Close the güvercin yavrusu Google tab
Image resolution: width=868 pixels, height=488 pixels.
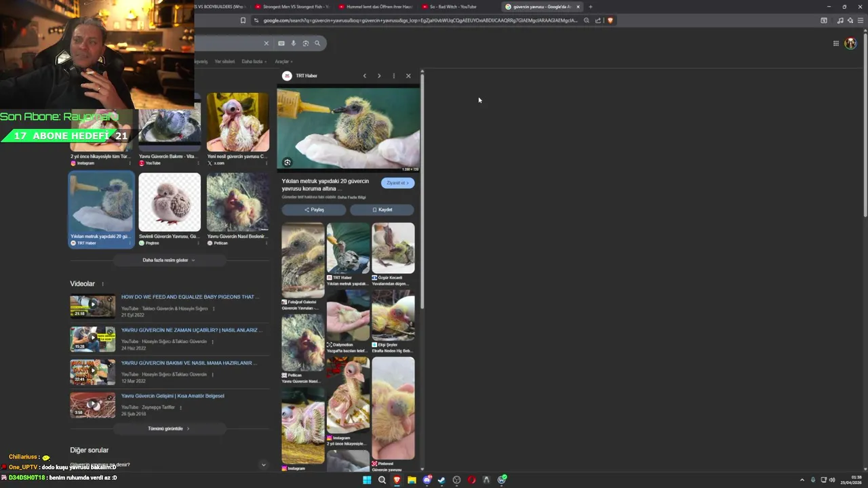click(578, 7)
